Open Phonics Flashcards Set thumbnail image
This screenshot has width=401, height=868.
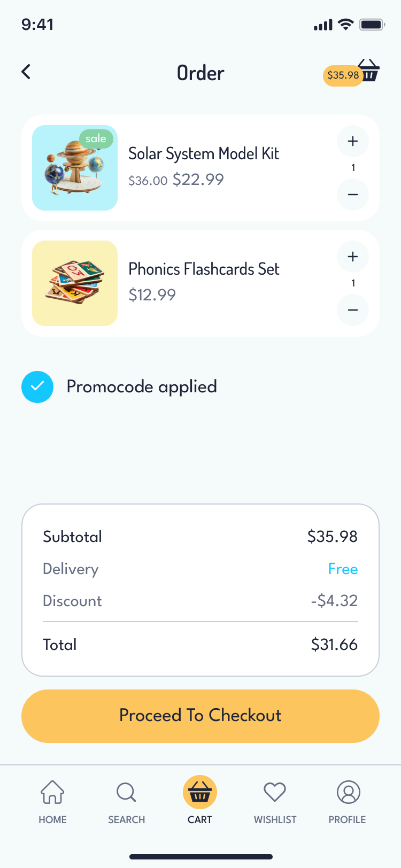tap(75, 283)
